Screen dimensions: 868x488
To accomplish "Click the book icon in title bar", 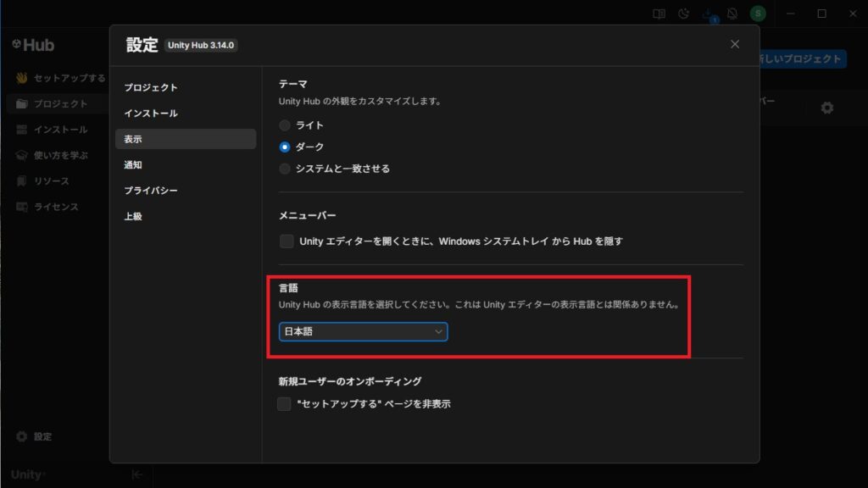I will [659, 14].
